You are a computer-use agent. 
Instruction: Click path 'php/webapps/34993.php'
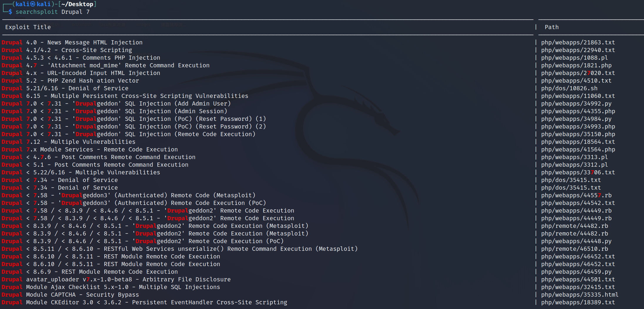tap(578, 126)
